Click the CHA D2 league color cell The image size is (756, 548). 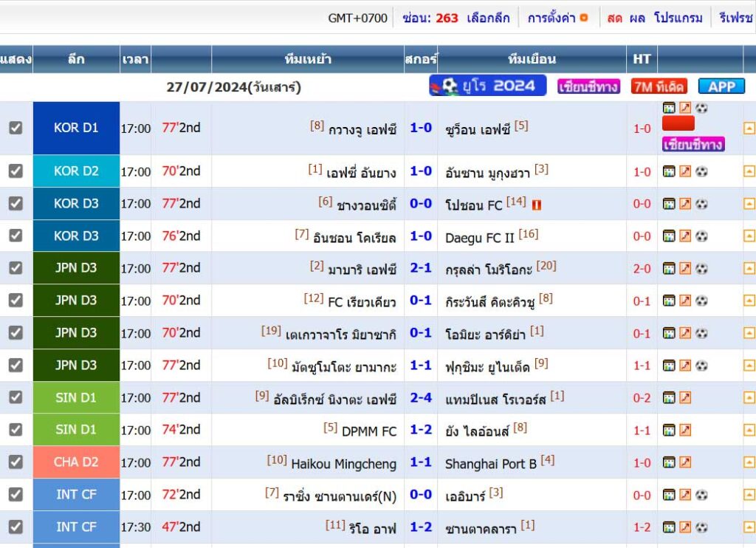(x=76, y=462)
